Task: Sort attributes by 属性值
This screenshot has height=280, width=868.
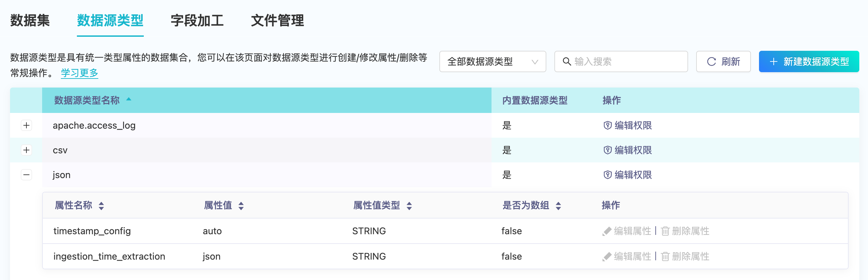Action: tap(224, 205)
